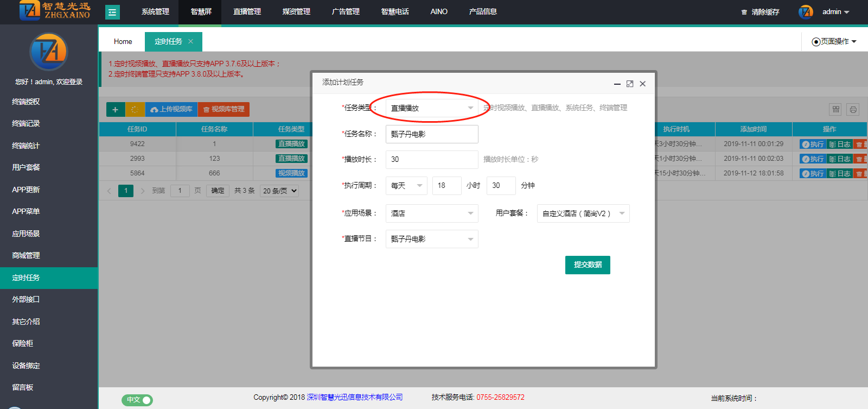Image resolution: width=868 pixels, height=409 pixels.
Task: Close the 定时任务 tab with its X
Action: coord(190,41)
